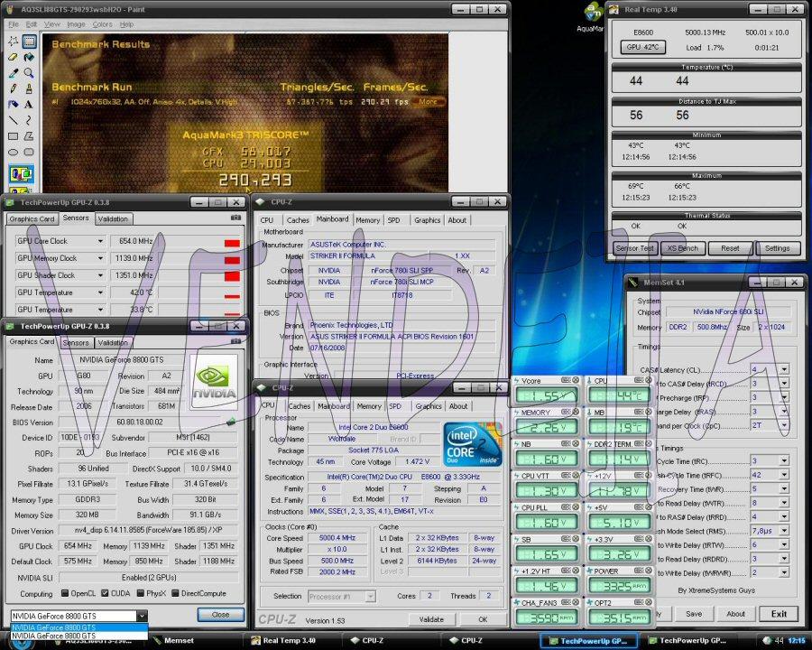The width and height of the screenshot is (812, 650).
Task: Activate the Magnifier tool in Paint
Action: point(29,73)
